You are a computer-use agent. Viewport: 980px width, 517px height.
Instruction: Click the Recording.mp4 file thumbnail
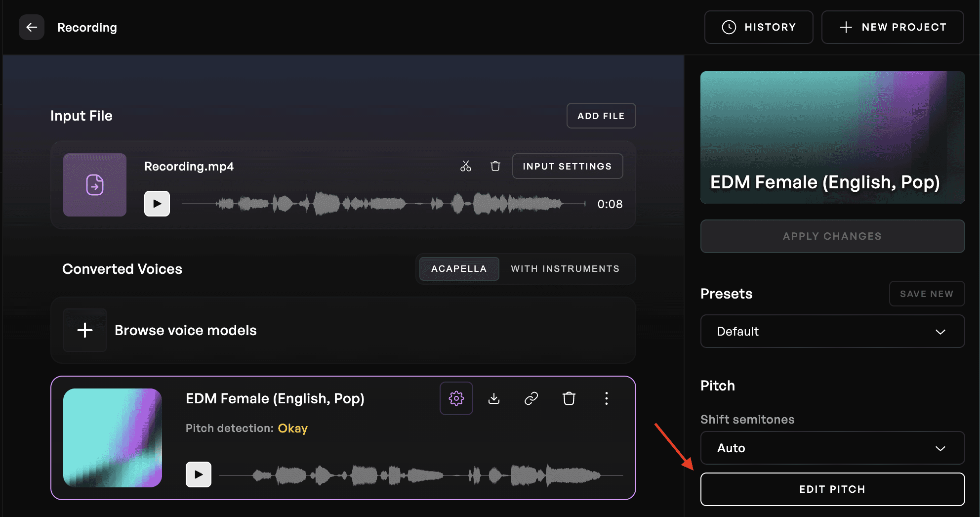(95, 185)
